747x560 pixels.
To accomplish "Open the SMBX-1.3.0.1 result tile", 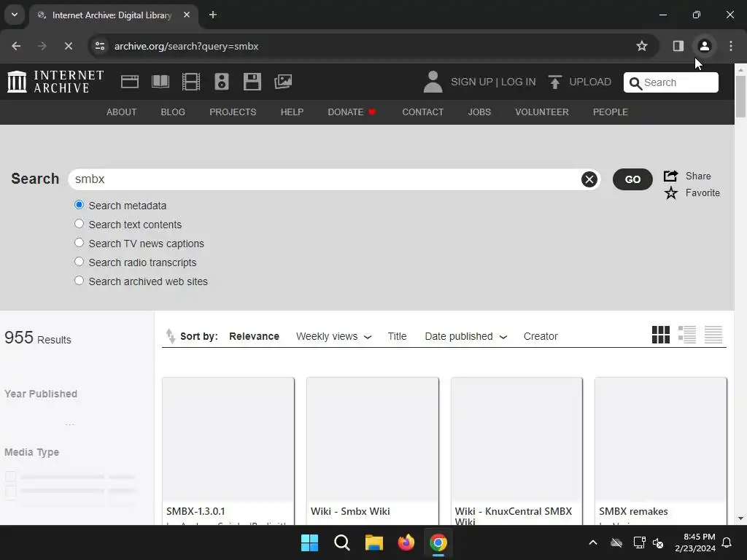I will 228,451.
